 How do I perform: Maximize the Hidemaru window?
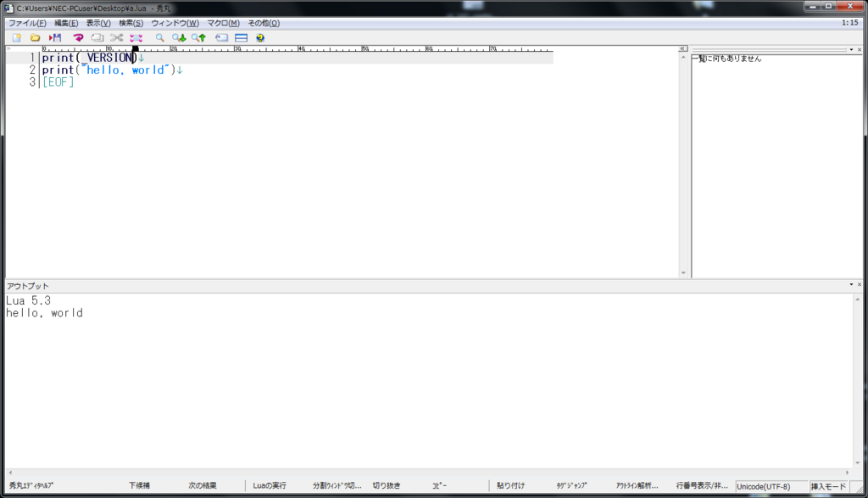(829, 6)
